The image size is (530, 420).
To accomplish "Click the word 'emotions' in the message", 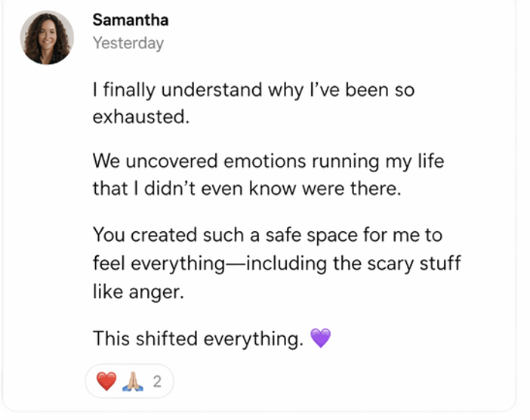I will (x=265, y=162).
